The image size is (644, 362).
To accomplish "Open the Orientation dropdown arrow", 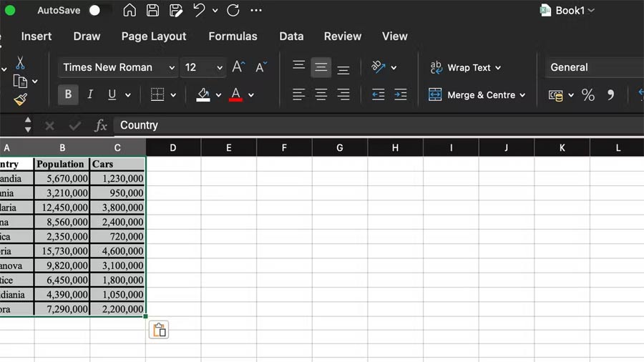I will pyautogui.click(x=394, y=68).
